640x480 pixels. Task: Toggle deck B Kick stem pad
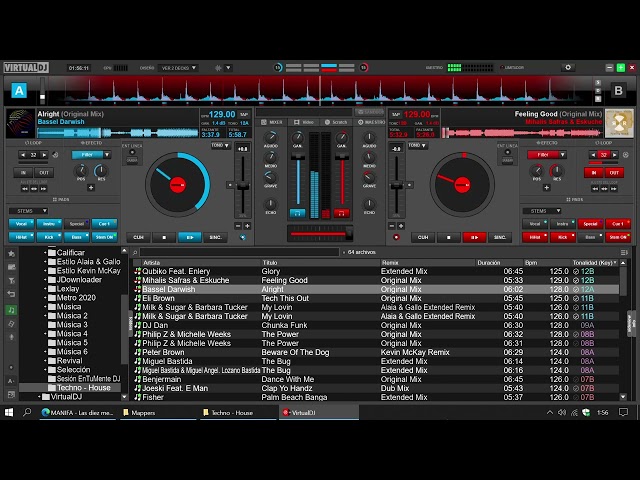[562, 237]
